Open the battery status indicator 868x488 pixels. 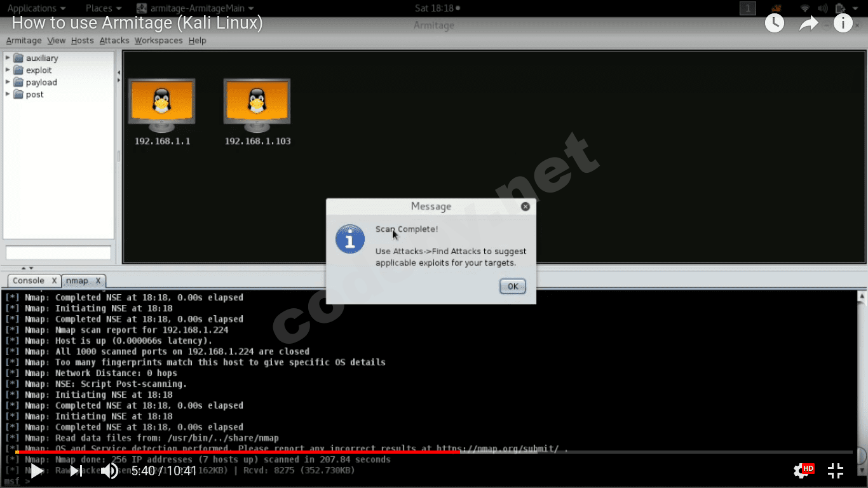[840, 8]
